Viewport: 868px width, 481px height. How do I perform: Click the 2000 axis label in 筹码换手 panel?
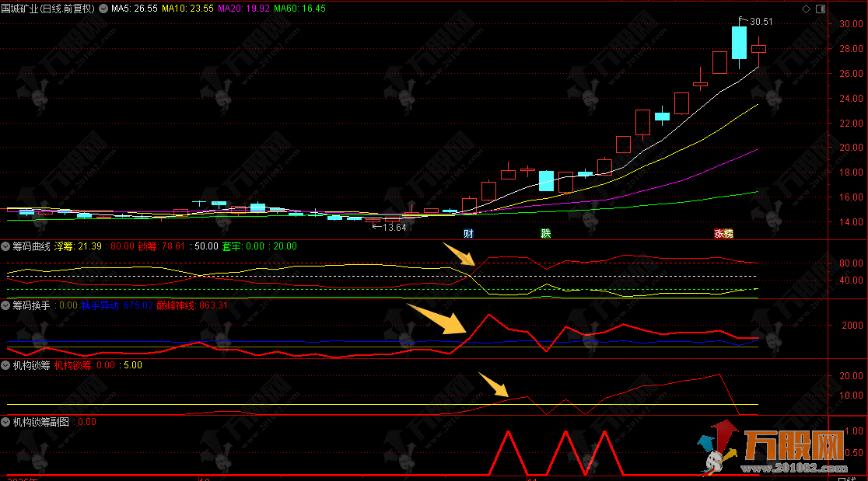click(852, 325)
